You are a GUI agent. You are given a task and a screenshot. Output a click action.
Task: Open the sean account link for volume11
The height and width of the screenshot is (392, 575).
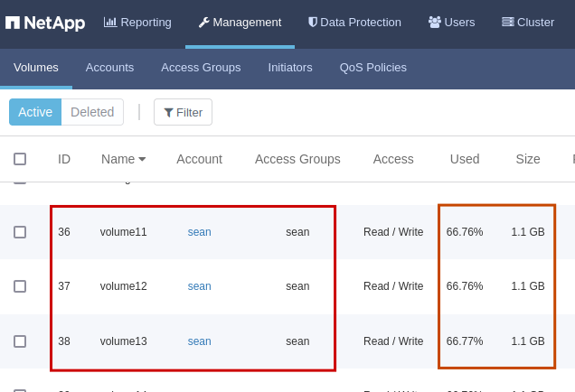click(x=199, y=232)
